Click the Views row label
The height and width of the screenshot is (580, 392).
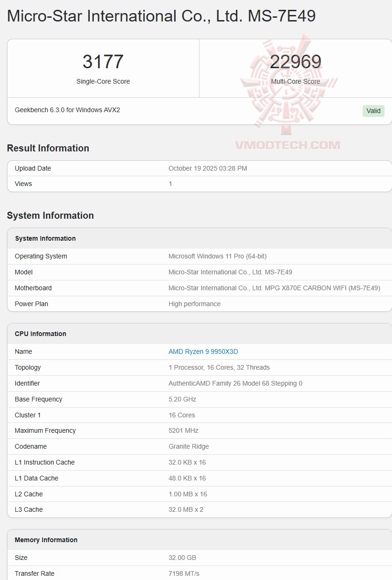(x=23, y=184)
